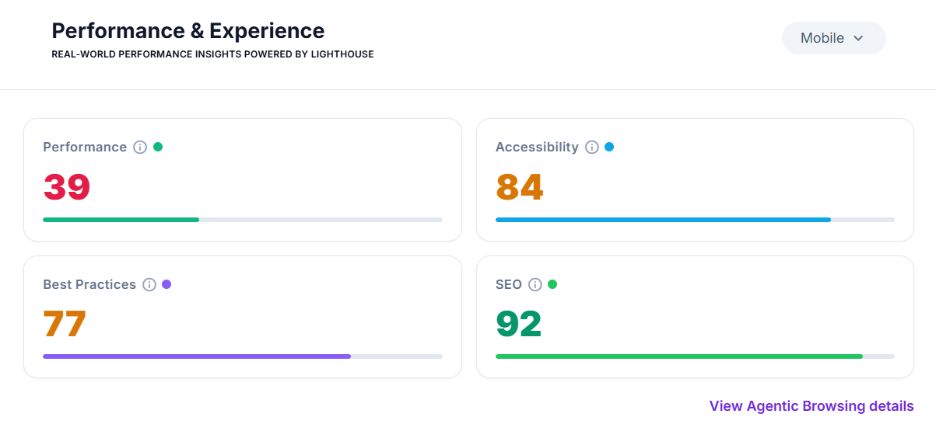Click the blue dot beside Accessibility
This screenshot has height=438, width=936.
tap(609, 146)
